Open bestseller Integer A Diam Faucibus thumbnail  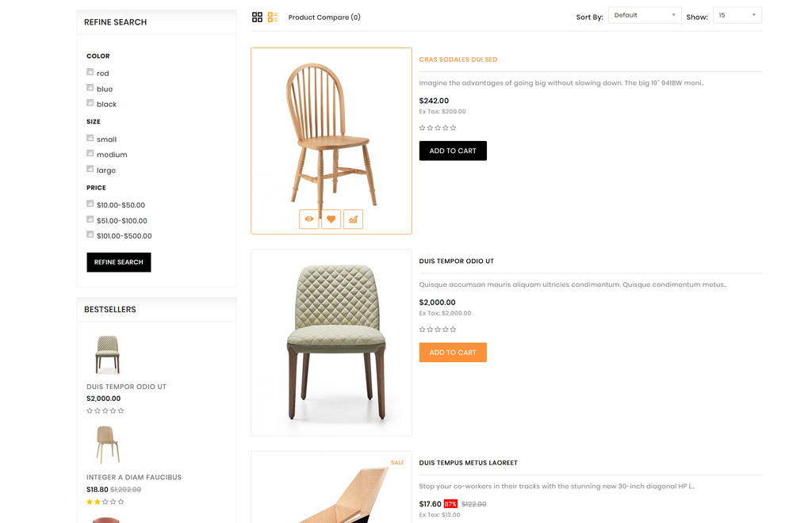pos(107,445)
